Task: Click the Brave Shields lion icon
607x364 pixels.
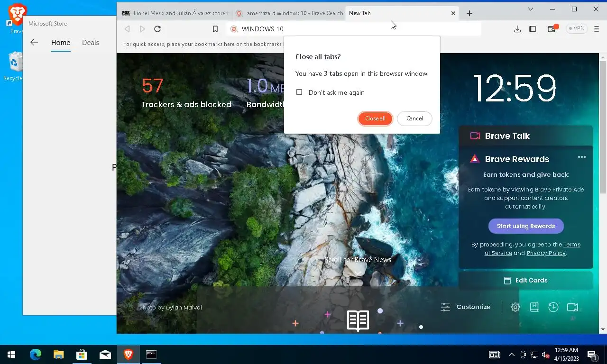Action: (x=233, y=29)
